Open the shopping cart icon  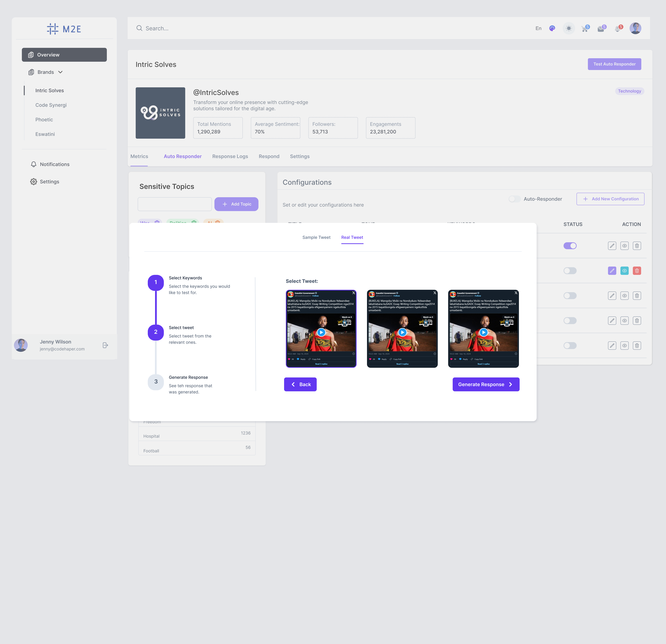point(585,29)
